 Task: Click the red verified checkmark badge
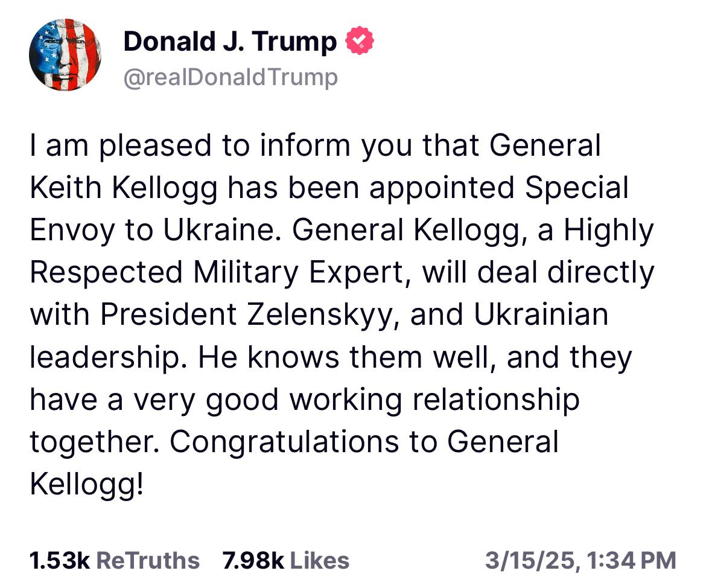[x=359, y=41]
